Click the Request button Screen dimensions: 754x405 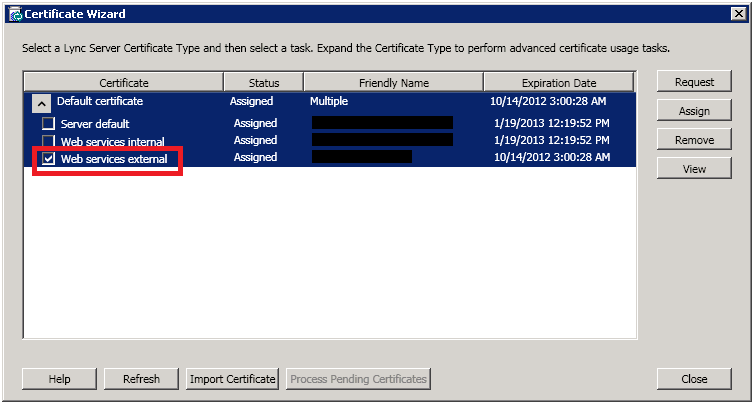tap(694, 82)
